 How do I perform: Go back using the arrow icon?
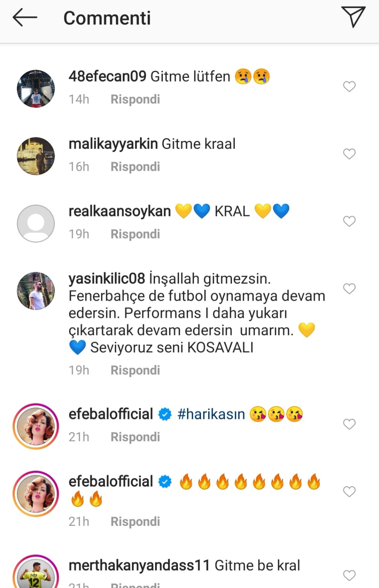[25, 17]
